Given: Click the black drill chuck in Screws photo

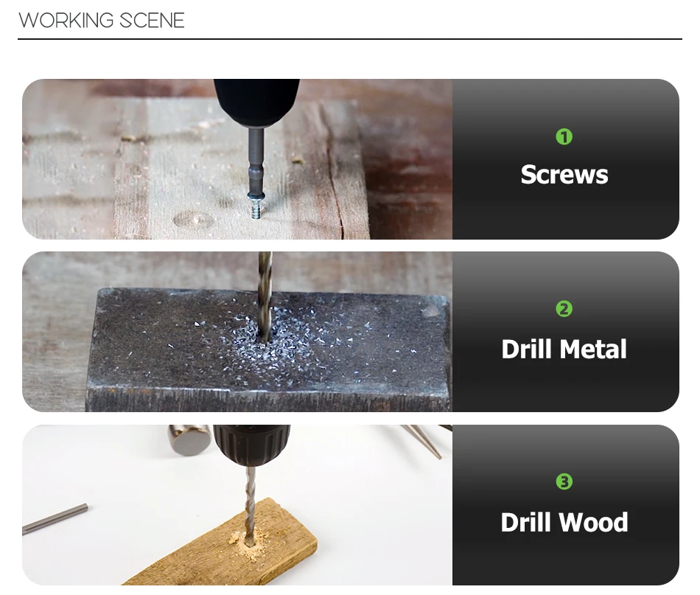Looking at the screenshot, I should (256, 102).
